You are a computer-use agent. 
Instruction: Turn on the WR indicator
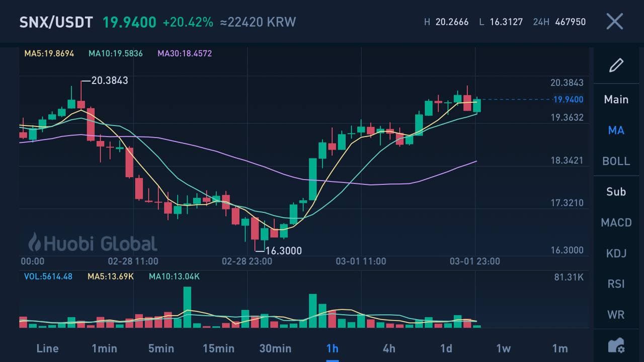[616, 315]
